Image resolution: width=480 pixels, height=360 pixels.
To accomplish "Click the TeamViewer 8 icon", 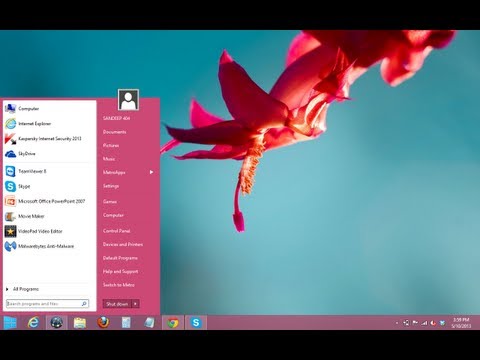I will 10,171.
